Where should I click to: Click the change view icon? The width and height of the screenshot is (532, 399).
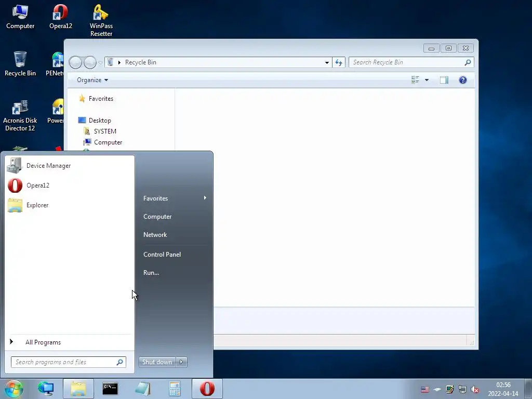click(415, 80)
